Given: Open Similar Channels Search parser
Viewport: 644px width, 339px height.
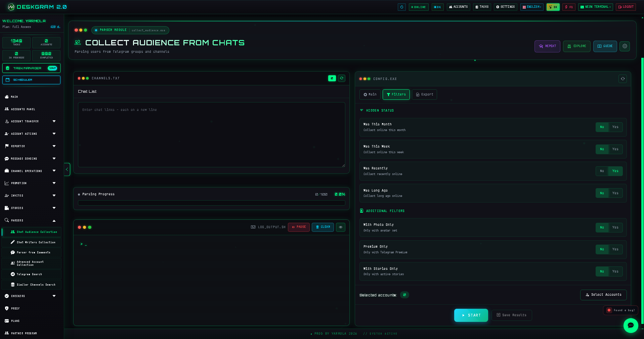Looking at the screenshot, I should pos(32,285).
